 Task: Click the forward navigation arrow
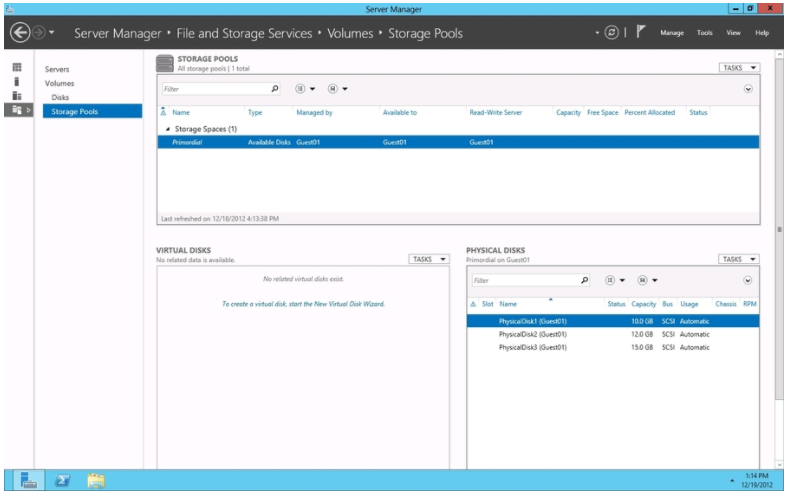point(39,33)
